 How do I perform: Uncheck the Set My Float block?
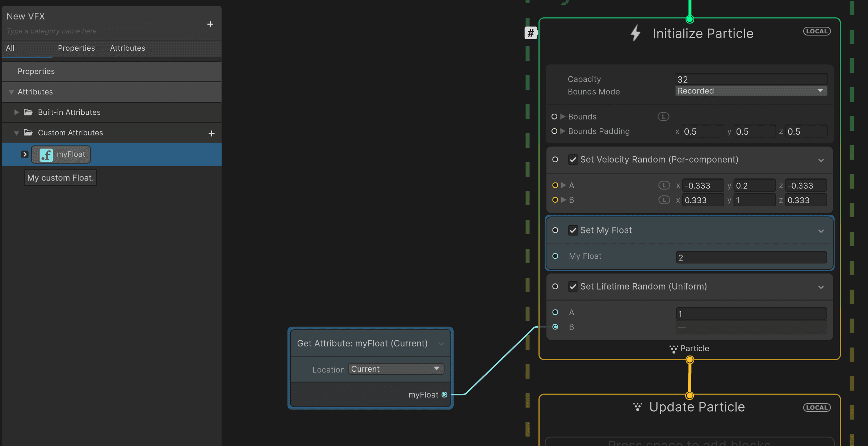573,231
